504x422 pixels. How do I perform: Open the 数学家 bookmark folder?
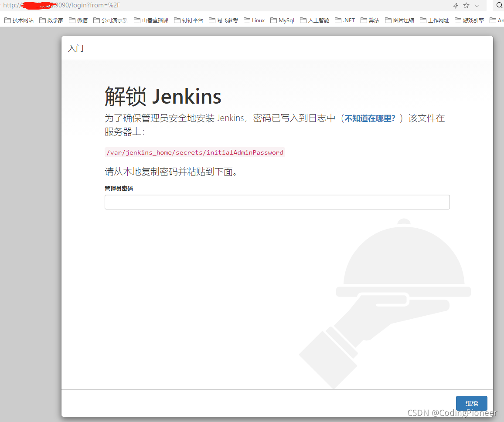tap(51, 20)
